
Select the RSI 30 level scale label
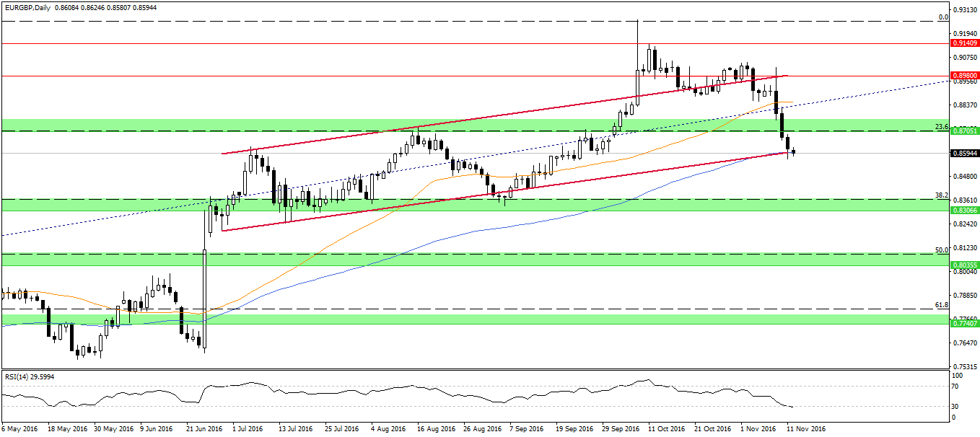click(x=955, y=407)
